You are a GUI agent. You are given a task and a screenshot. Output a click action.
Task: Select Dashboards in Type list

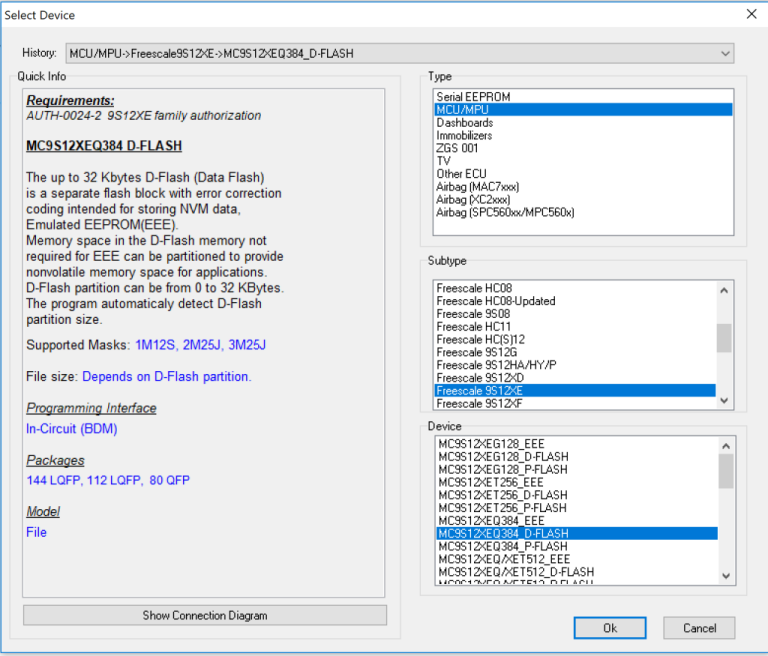(x=583, y=122)
